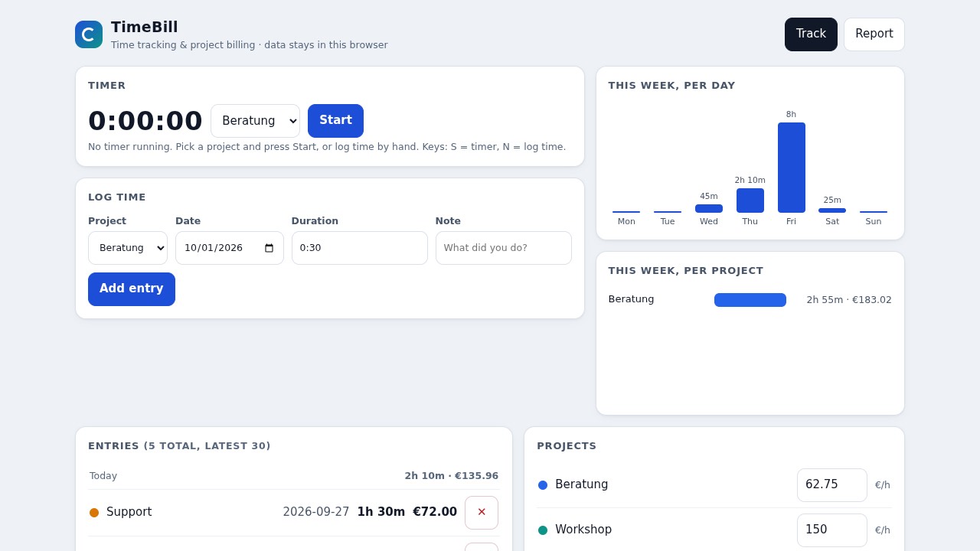
Task: Click Beratung blue color dot in Projects
Action: coord(543,485)
